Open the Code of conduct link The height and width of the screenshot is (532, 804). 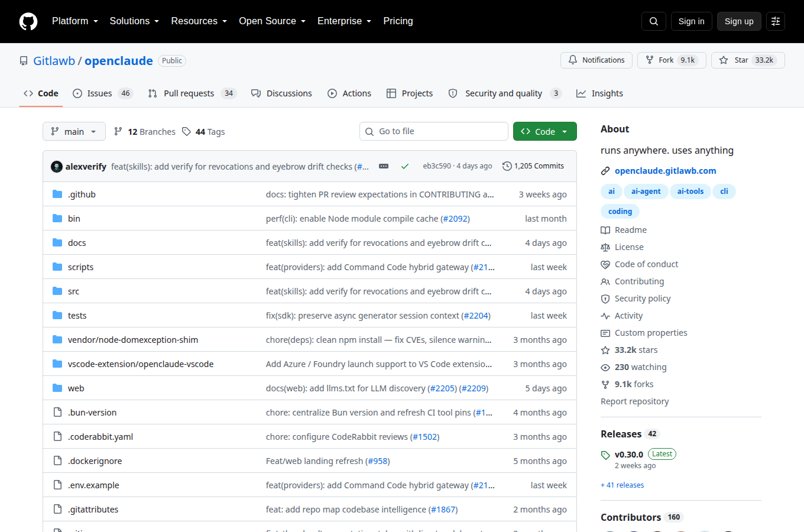pyautogui.click(x=639, y=264)
